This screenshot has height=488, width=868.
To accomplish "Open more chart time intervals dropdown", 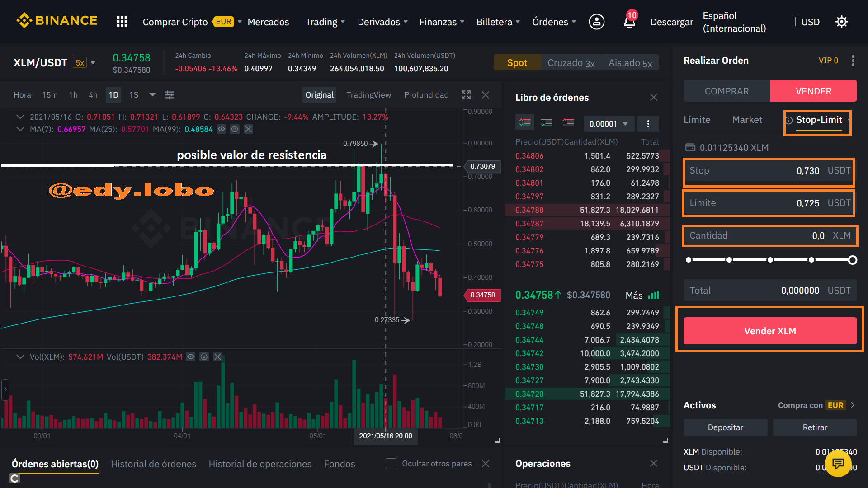I will 152,95.
